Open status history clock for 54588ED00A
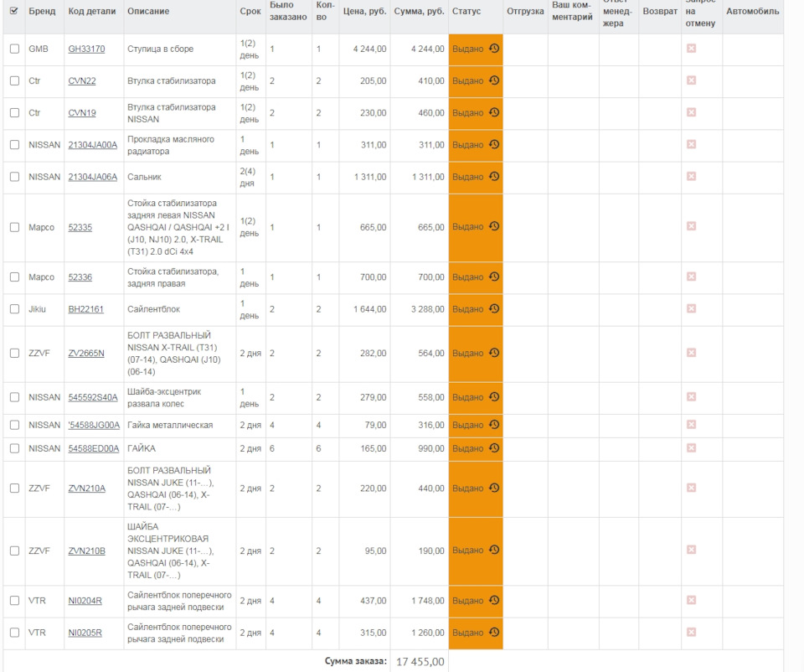Screen dimensions: 804x672 [494, 448]
